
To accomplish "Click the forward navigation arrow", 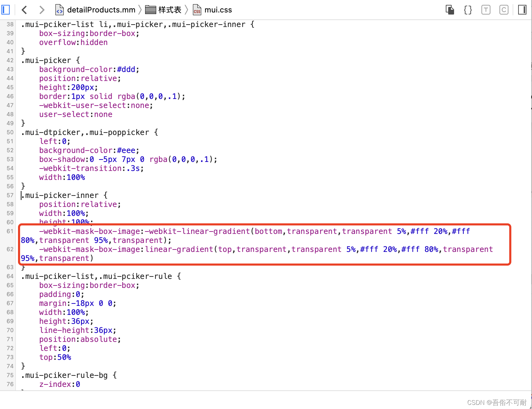I will click(41, 10).
